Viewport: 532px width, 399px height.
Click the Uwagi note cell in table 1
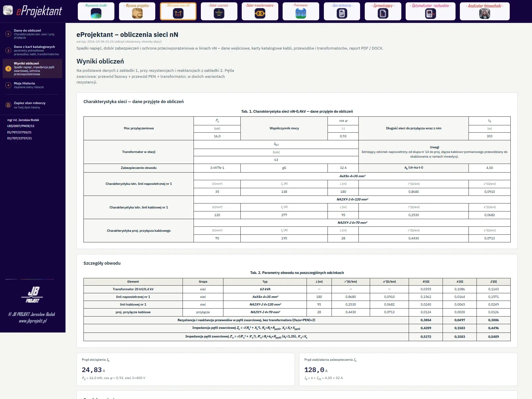tap(435, 152)
